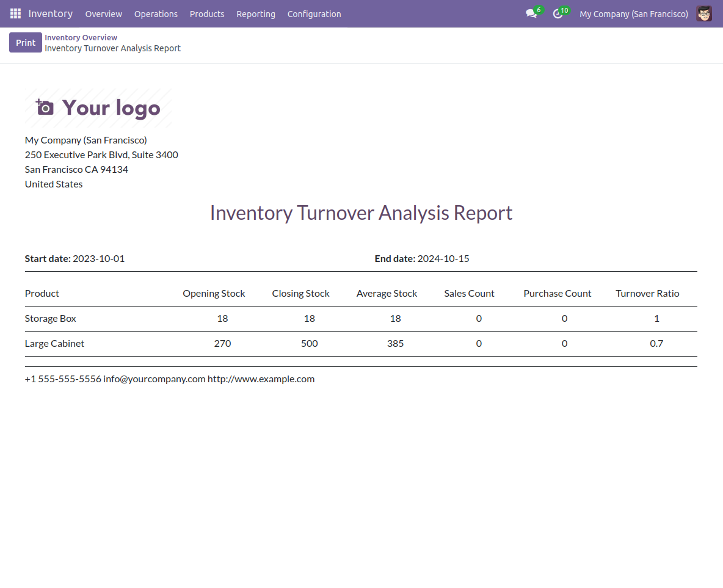Click the Inventory app title

[x=51, y=13]
